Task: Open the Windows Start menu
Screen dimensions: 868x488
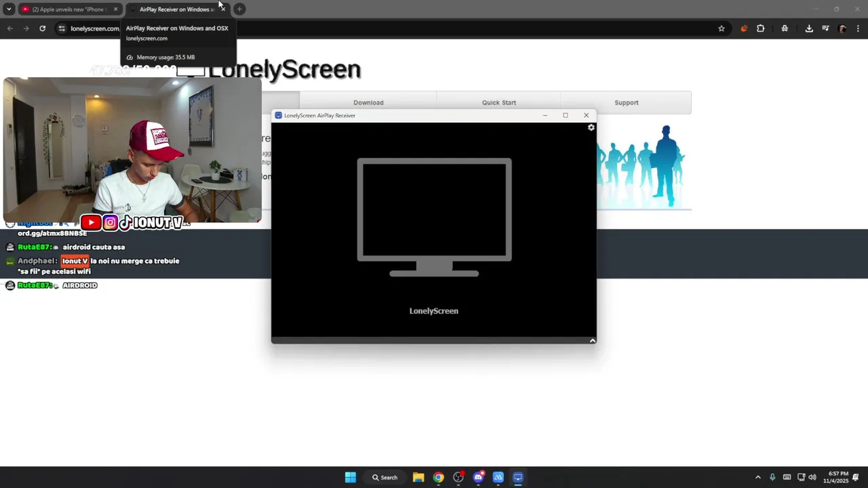Action: tap(351, 477)
